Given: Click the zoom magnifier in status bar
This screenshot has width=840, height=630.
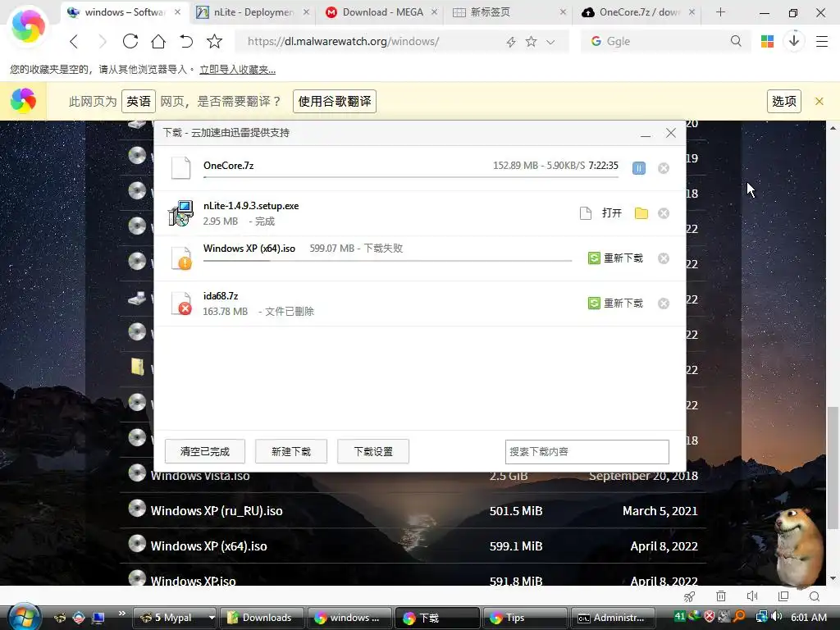Looking at the screenshot, I should [815, 596].
